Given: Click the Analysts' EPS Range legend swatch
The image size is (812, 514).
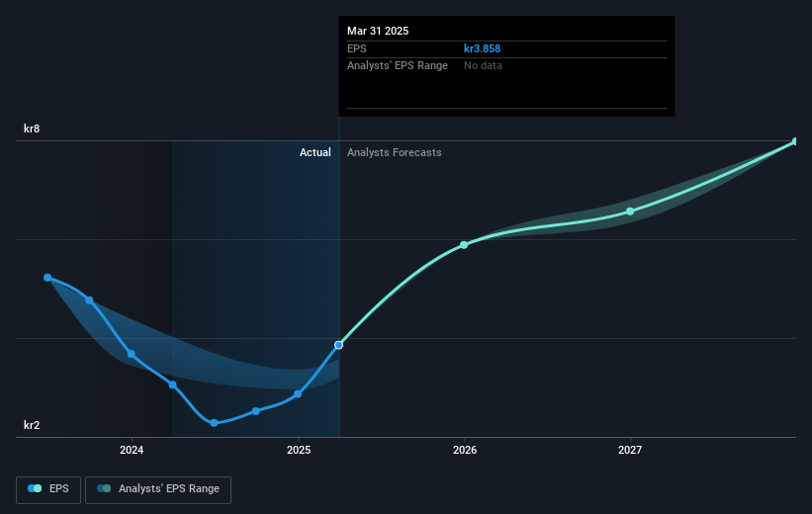Looking at the screenshot, I should 104,488.
